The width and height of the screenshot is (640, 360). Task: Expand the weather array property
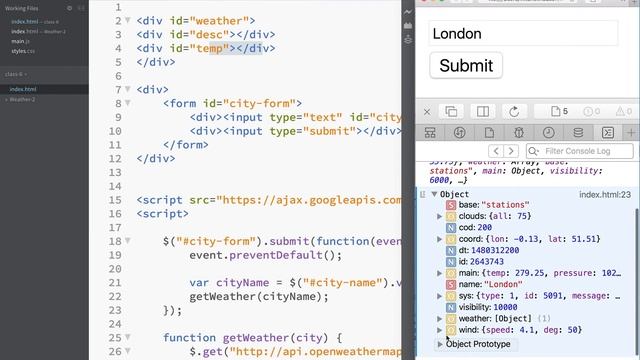(x=440, y=319)
